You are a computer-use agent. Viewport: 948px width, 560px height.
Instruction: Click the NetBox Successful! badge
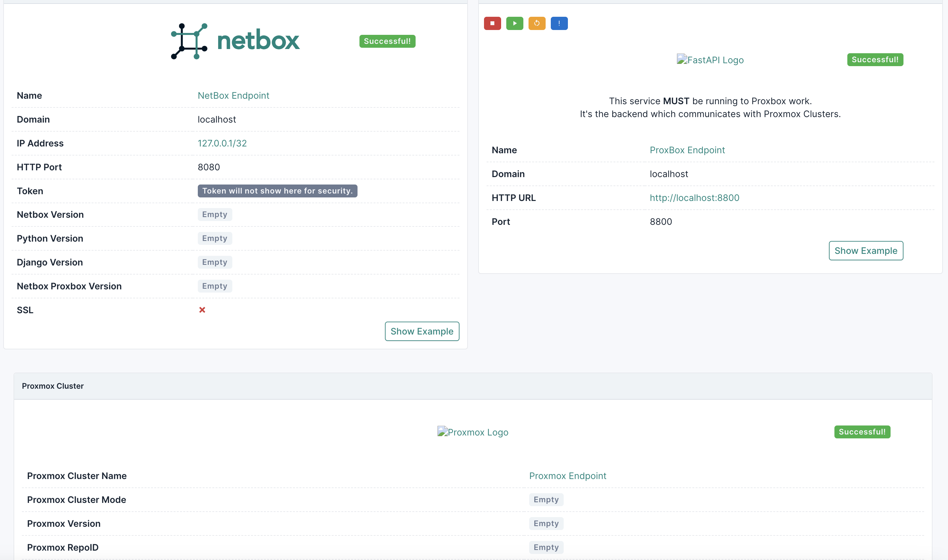(387, 41)
